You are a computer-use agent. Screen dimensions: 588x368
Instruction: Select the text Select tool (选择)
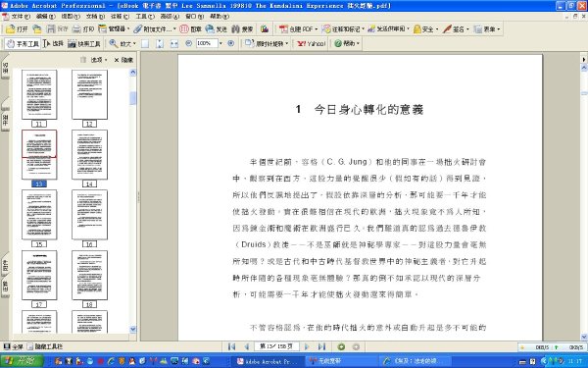pos(53,43)
